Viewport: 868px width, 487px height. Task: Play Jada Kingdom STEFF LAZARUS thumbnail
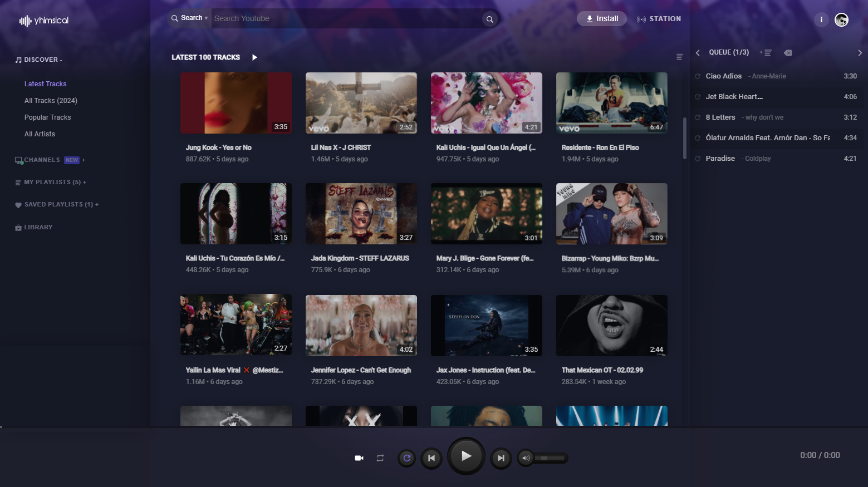(361, 214)
